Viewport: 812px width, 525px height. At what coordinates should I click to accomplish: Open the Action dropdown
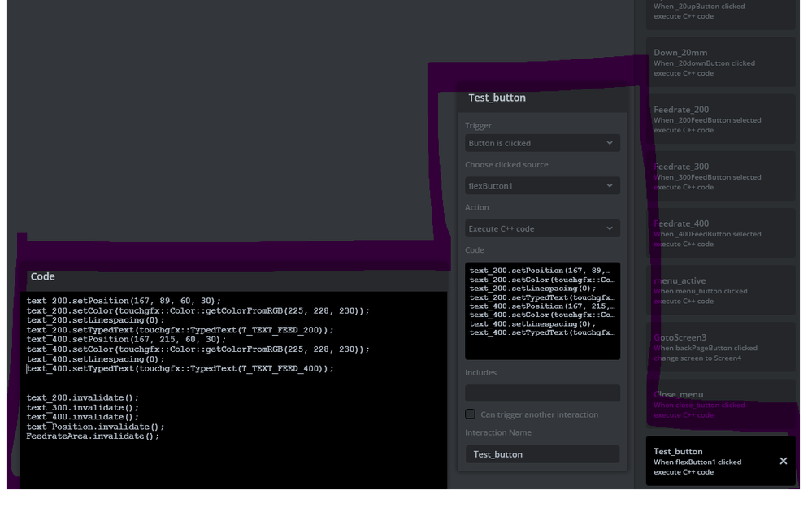click(542, 229)
